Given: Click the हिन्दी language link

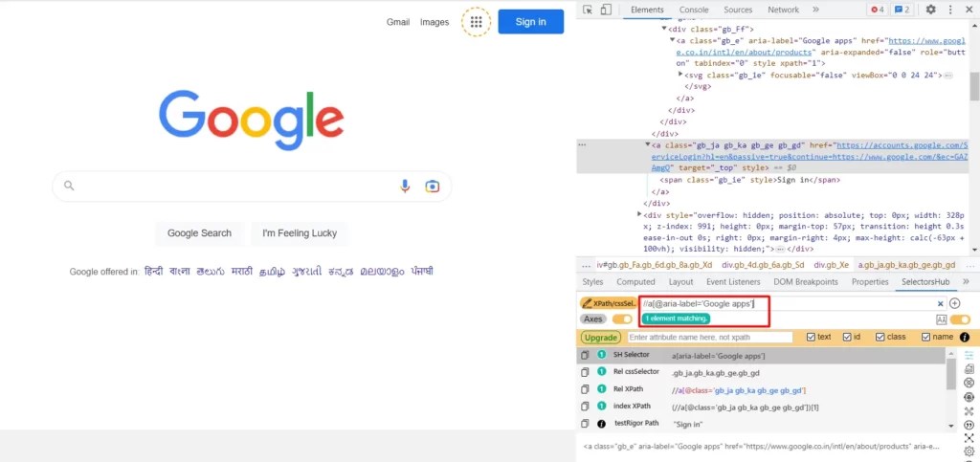Looking at the screenshot, I should pyautogui.click(x=154, y=271).
